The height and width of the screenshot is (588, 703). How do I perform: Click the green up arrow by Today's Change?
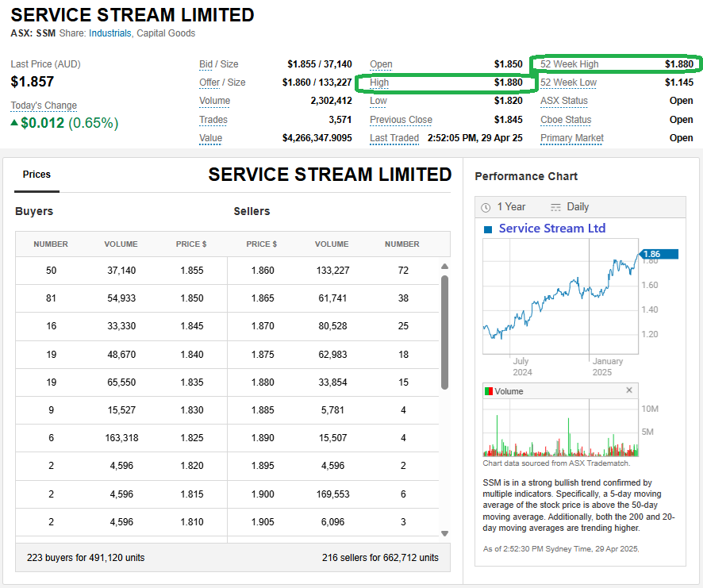coord(14,123)
